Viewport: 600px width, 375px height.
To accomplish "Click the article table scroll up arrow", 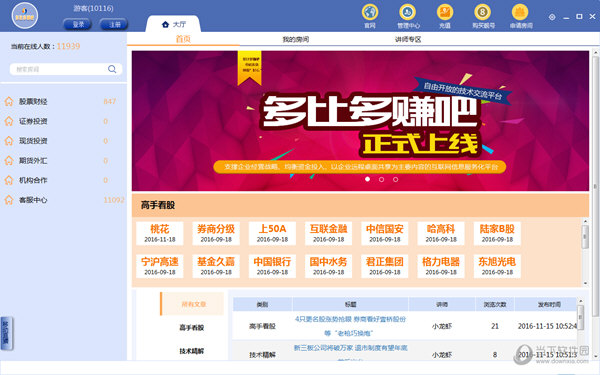I will pyautogui.click(x=580, y=301).
